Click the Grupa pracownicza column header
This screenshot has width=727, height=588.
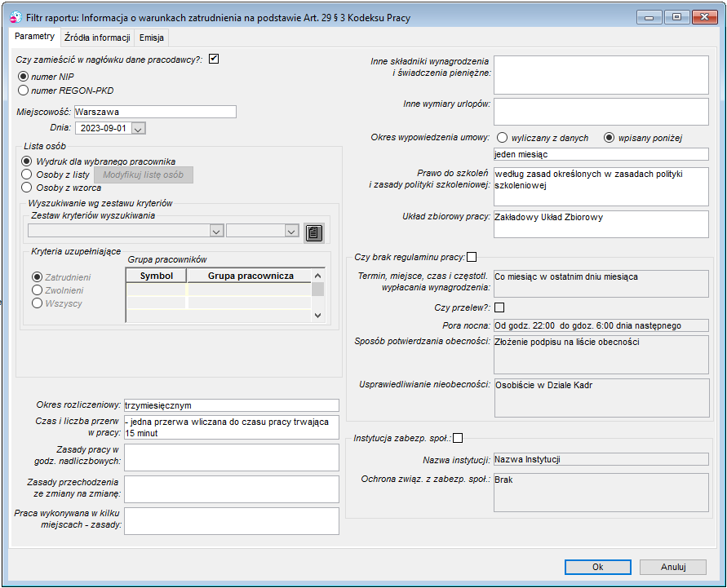(x=250, y=276)
